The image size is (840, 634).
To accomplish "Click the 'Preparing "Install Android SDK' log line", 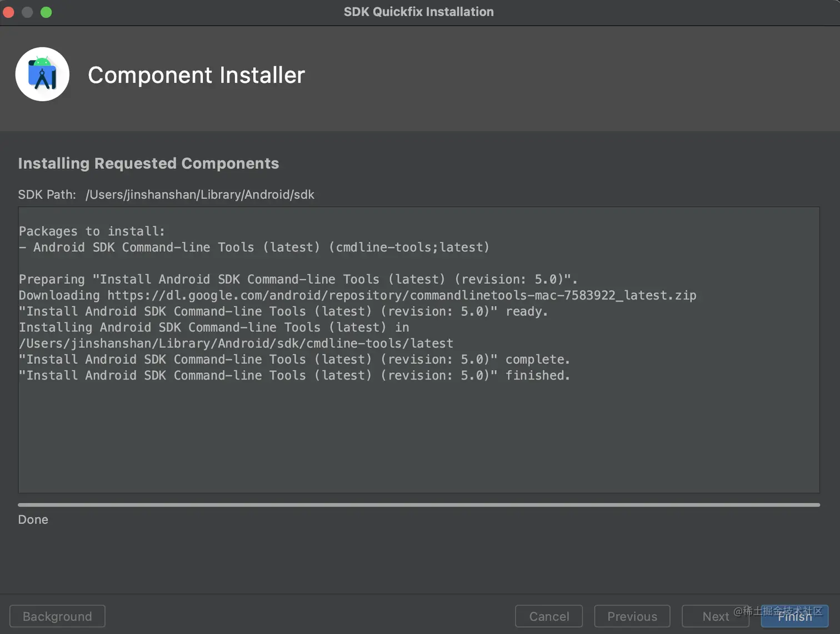I will pos(298,279).
